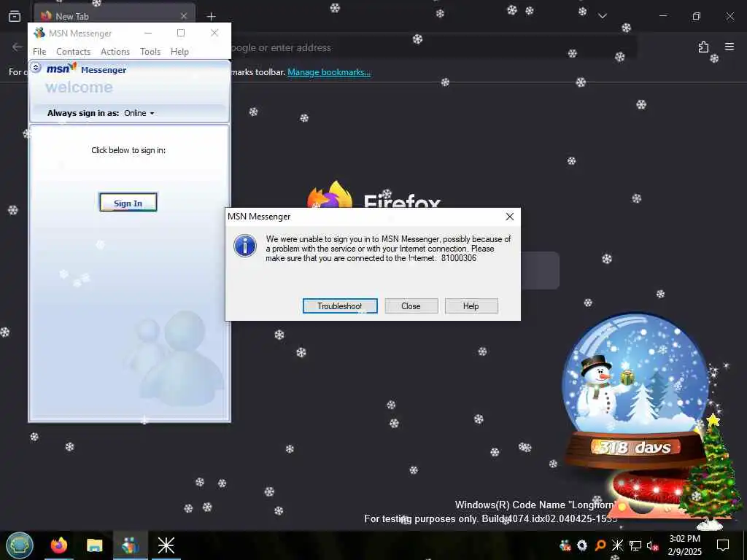Open the File menu in MSN Messenger
The width and height of the screenshot is (747, 560).
[x=39, y=52]
